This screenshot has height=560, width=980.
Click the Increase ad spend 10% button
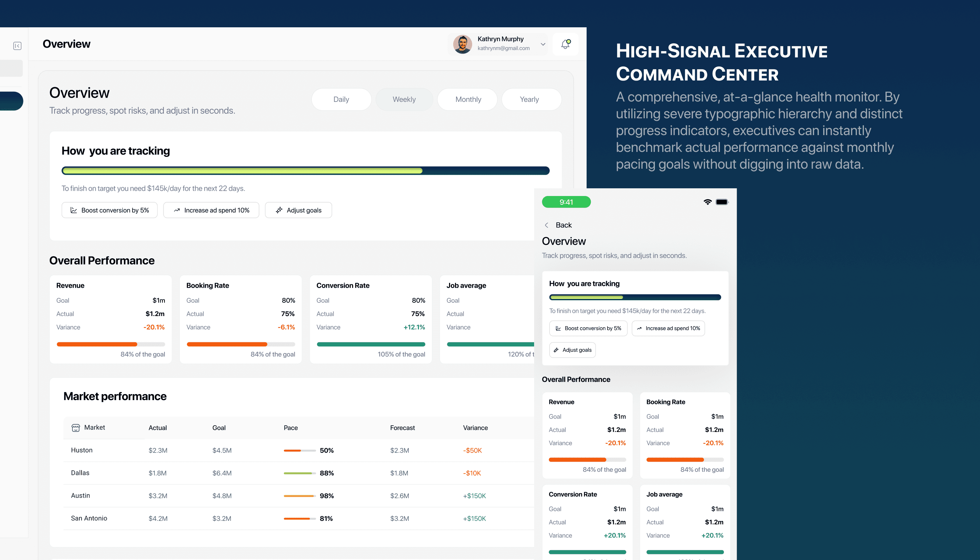point(211,210)
